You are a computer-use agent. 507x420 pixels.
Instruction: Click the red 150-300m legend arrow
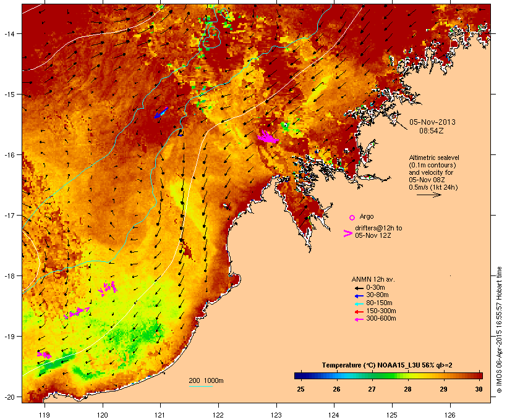coord(359,312)
